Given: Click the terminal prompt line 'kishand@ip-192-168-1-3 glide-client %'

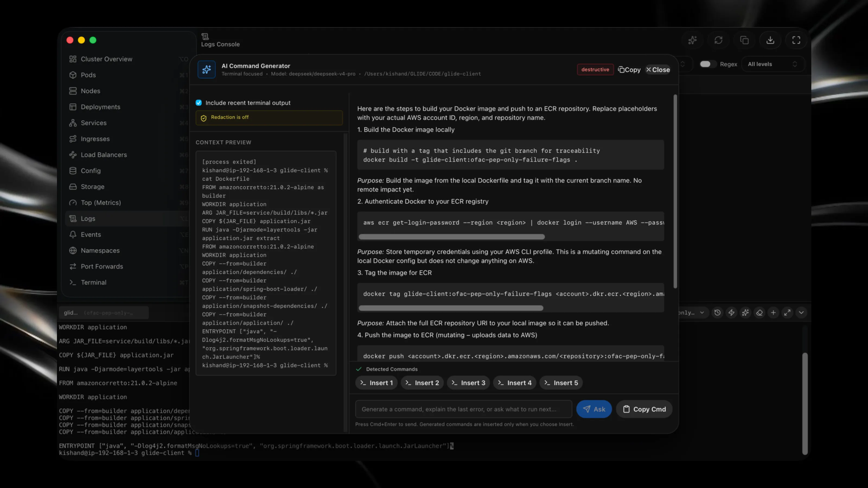Looking at the screenshot, I should pos(125,453).
